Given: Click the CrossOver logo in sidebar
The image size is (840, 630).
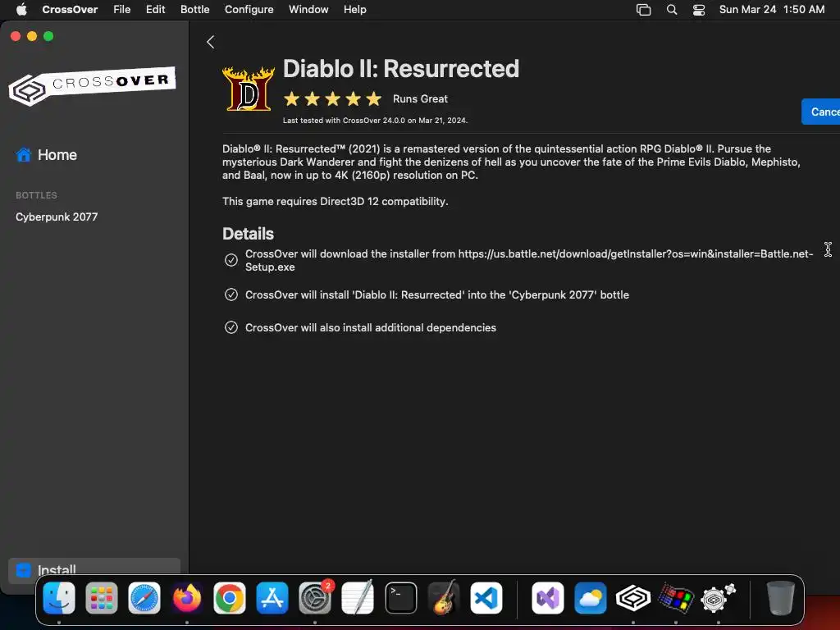Looking at the screenshot, I should tap(92, 85).
